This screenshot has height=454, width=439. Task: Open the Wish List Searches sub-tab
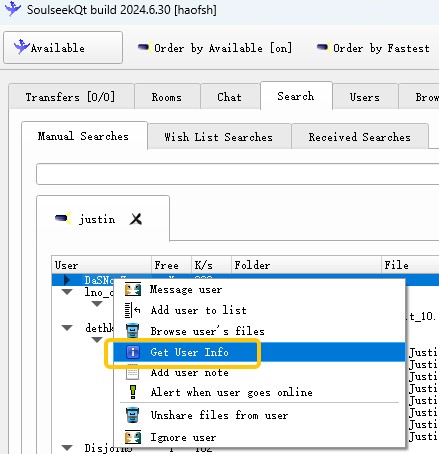click(x=219, y=137)
